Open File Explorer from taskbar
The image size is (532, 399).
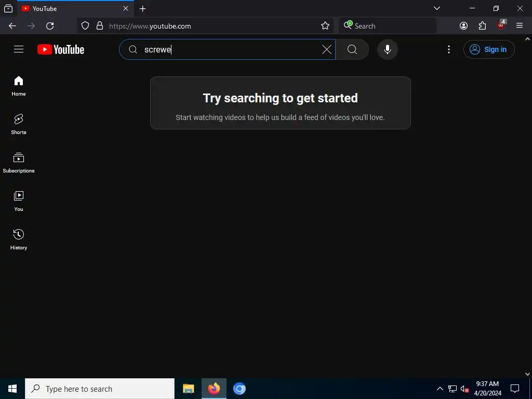188,389
